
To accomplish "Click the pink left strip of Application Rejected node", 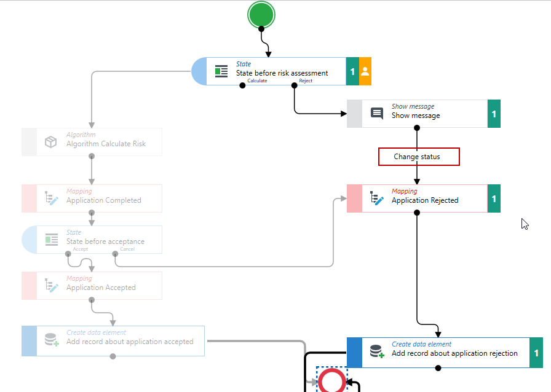I will (354, 198).
